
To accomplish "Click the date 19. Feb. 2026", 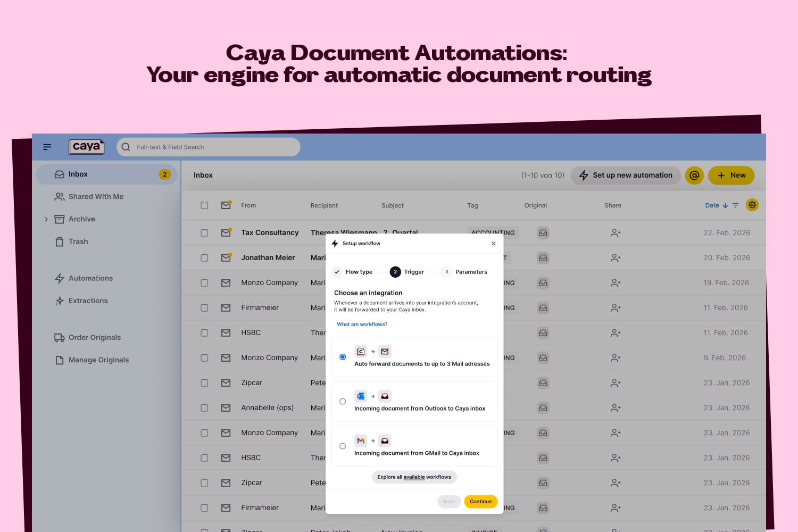I will tap(726, 283).
